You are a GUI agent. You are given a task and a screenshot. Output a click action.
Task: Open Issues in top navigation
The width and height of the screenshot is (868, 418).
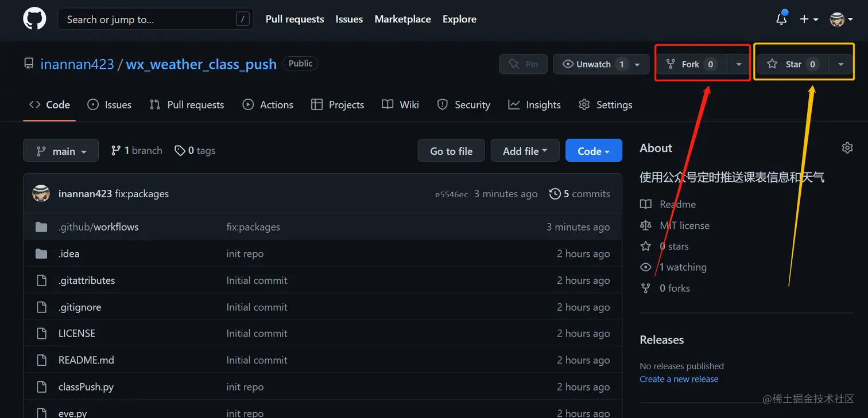point(349,19)
